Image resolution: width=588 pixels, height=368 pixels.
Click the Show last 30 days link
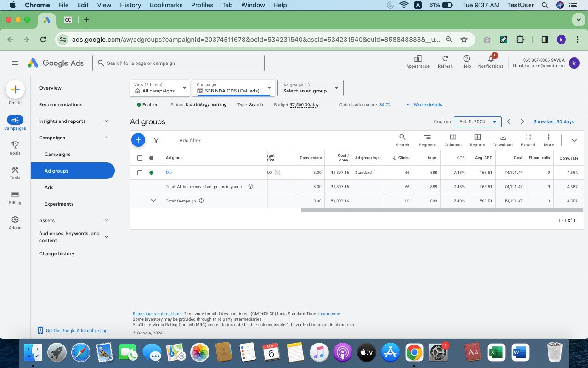click(x=554, y=122)
